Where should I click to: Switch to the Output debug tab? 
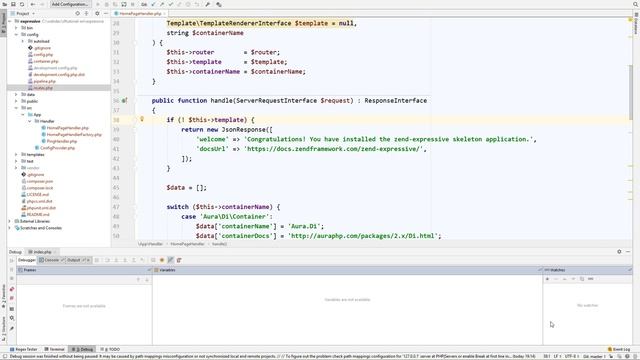click(77, 260)
